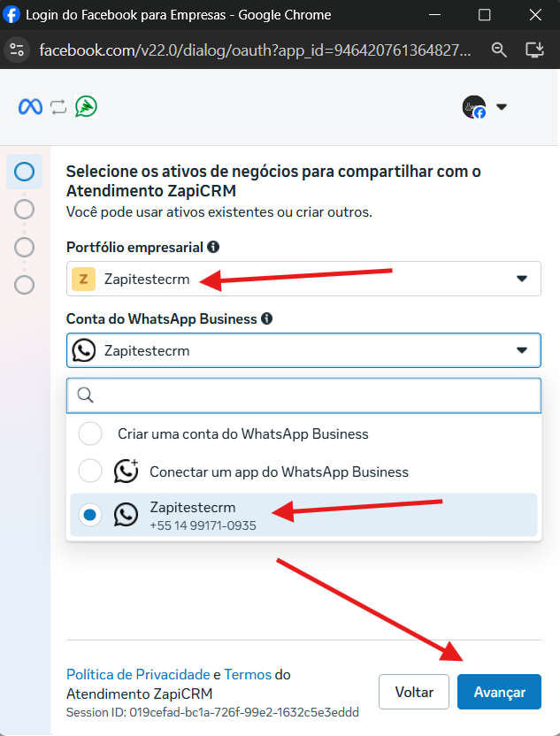Click the first step indicator in sidebar
The width and height of the screenshot is (560, 736).
[x=25, y=172]
